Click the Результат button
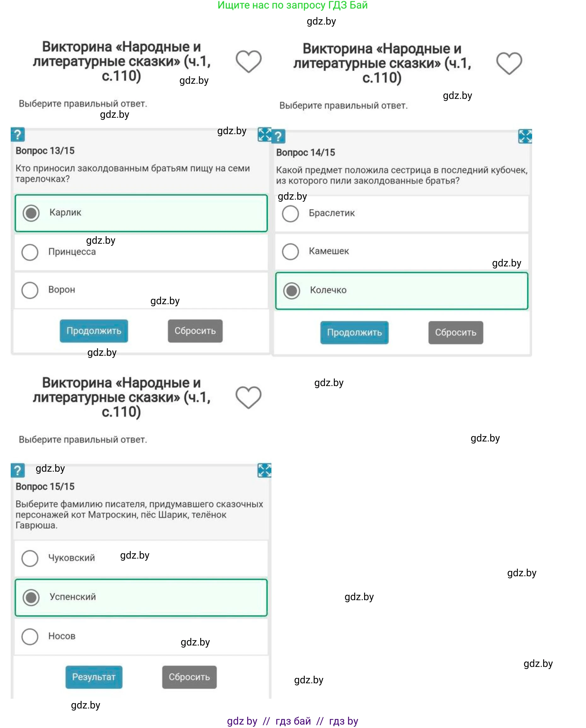This screenshot has width=586, height=728. pyautogui.click(x=94, y=677)
